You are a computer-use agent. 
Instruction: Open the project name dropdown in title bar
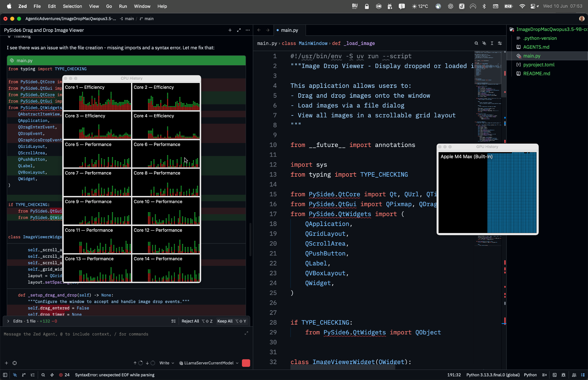[x=70, y=19]
